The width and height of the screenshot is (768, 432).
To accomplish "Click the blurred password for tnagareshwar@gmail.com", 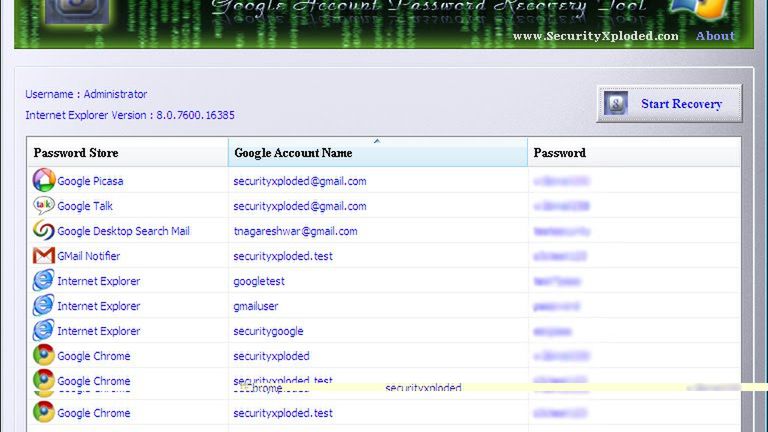I will (562, 231).
